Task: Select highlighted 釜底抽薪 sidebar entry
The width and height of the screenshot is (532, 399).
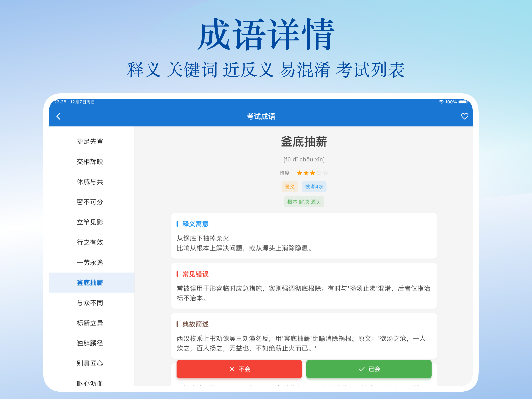Action: click(91, 283)
